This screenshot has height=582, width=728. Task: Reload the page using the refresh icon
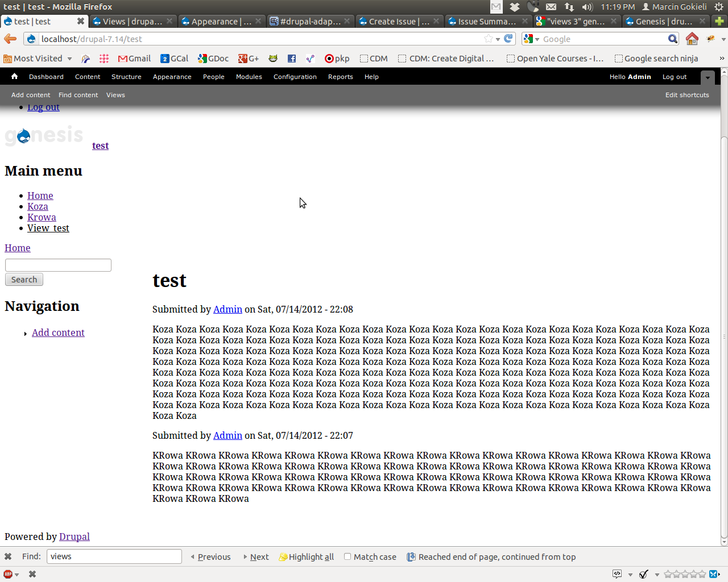[508, 39]
